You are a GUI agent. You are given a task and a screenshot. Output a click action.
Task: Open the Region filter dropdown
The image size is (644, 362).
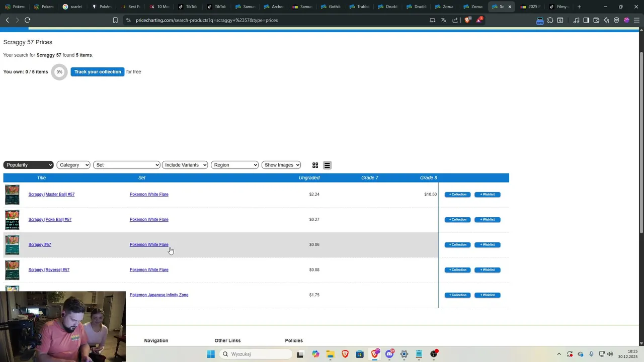click(x=235, y=165)
